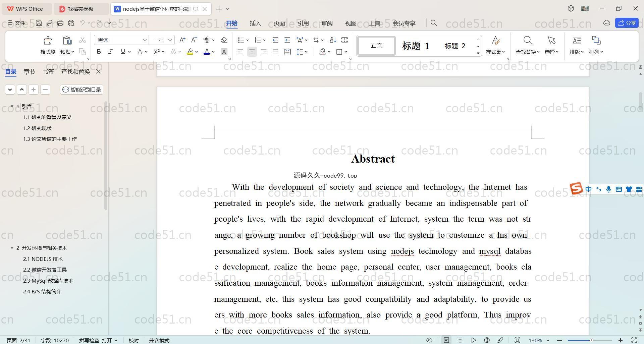Click the yellow highlight color swatch
The image size is (644, 344).
[190, 52]
